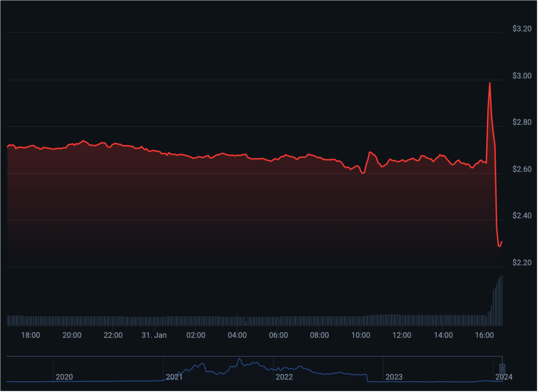Click the 22:00 time axis label
The width and height of the screenshot is (538, 392).
coord(113,335)
